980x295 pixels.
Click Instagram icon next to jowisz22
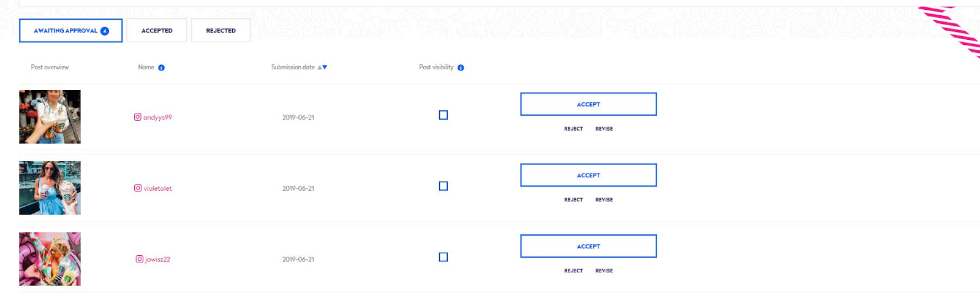point(140,259)
